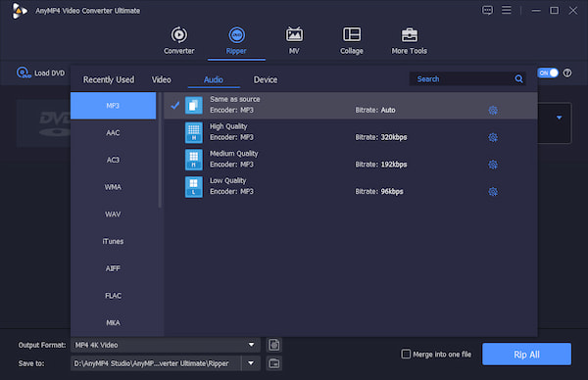Viewport: 588px width, 380px height.
Task: Click the Same as source profile icon
Action: [193, 106]
